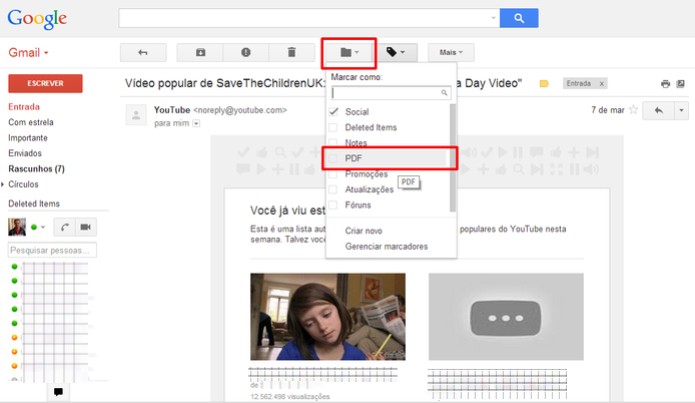Open the Entrada inbox folder
695x403 pixels.
(x=24, y=106)
